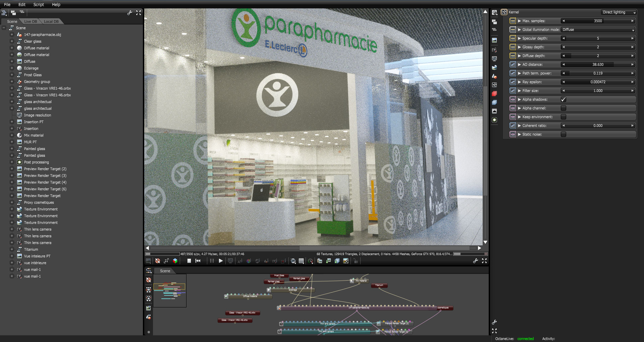644x342 pixels.
Task: Click the clipboard copy icon in render toolbar
Action: pyautogui.click(x=320, y=261)
